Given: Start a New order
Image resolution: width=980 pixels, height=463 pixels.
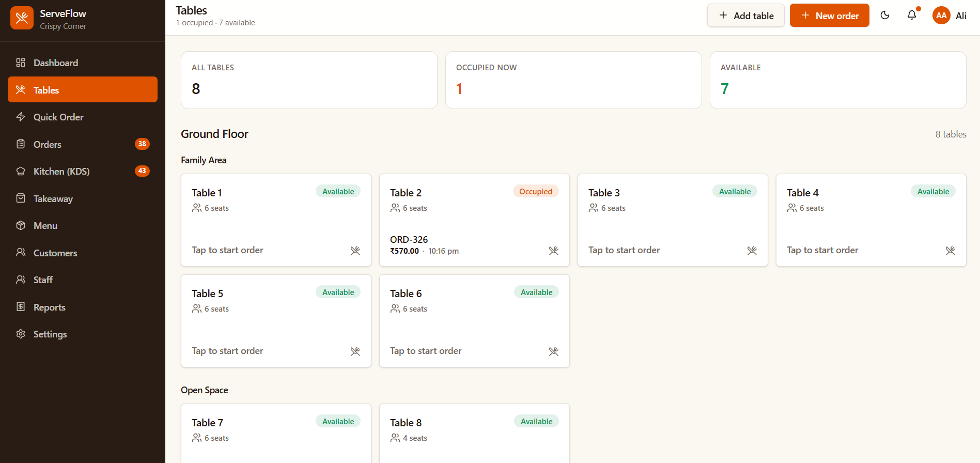Looking at the screenshot, I should pos(829,16).
